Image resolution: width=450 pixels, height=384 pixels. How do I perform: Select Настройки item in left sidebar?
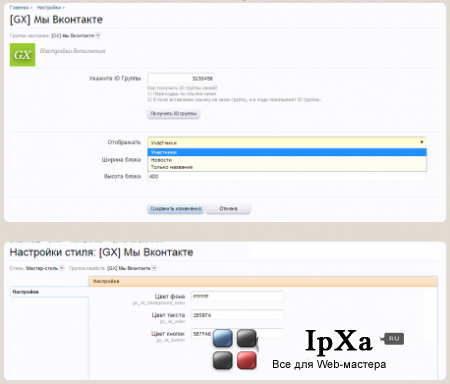(x=49, y=292)
